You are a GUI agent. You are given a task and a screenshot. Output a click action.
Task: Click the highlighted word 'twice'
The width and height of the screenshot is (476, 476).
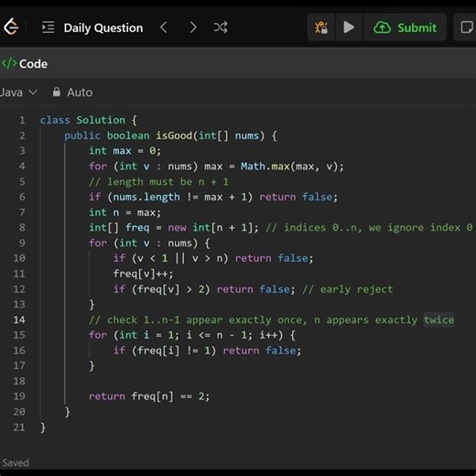tap(438, 319)
